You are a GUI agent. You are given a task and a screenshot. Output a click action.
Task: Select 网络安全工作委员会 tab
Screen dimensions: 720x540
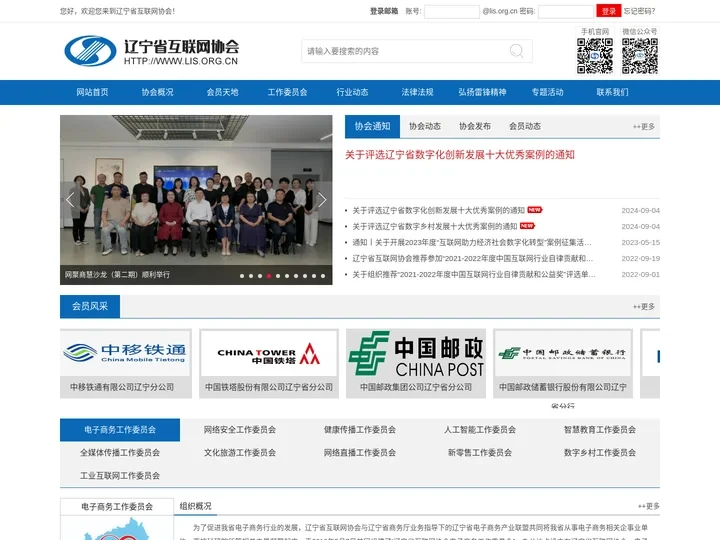pyautogui.click(x=240, y=430)
